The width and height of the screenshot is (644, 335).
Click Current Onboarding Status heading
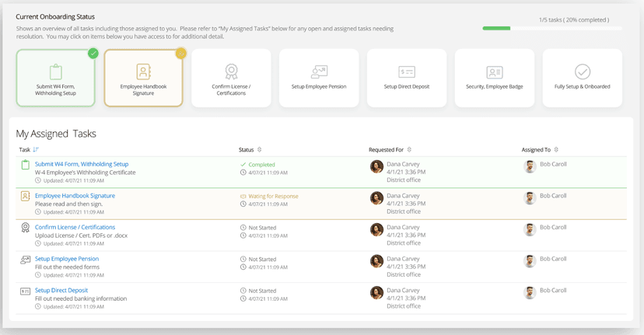pos(55,17)
